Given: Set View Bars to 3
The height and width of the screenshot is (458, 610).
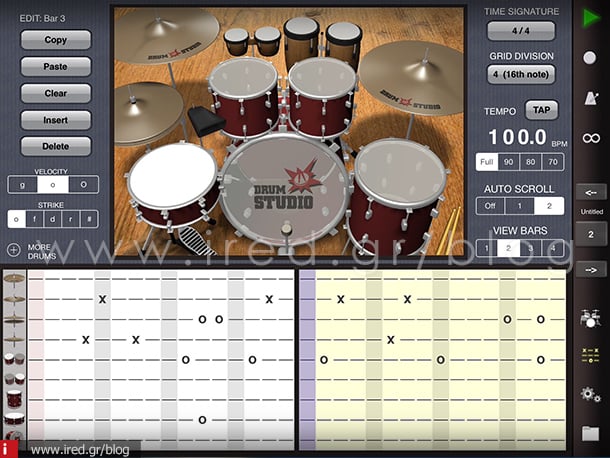Looking at the screenshot, I should [530, 248].
